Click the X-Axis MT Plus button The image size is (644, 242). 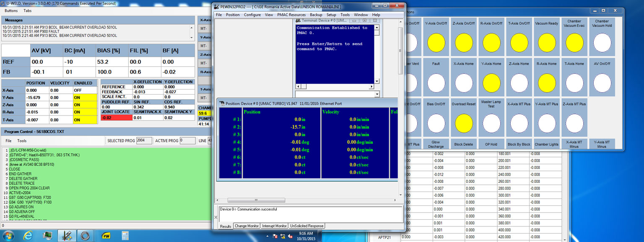pos(519,124)
